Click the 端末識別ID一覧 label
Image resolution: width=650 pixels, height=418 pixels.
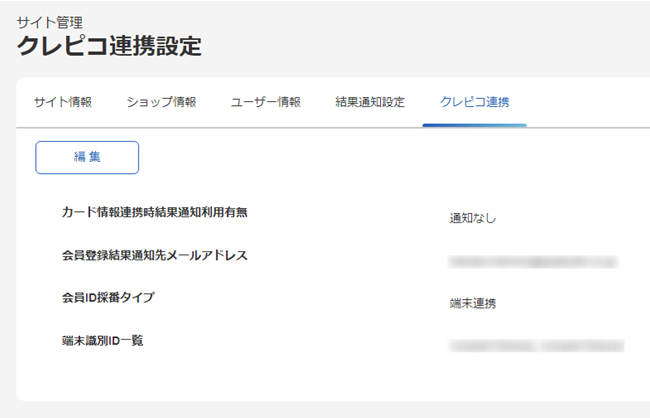pyautogui.click(x=102, y=341)
